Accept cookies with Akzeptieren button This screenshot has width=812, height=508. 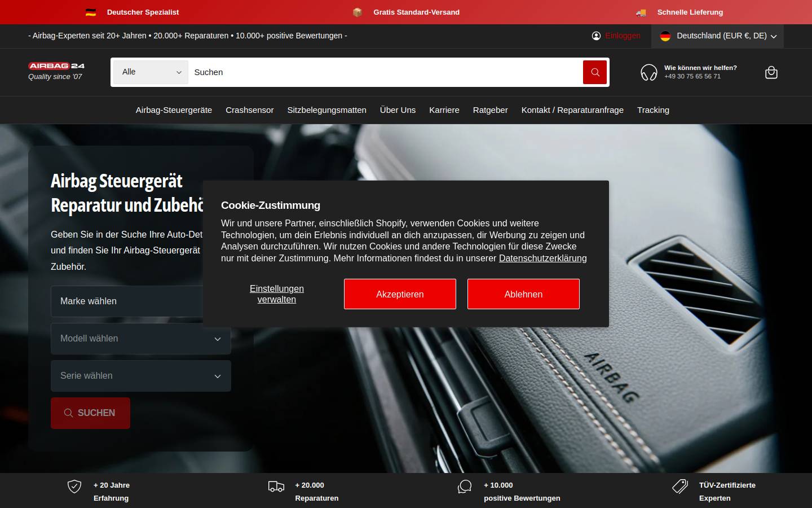click(x=400, y=294)
